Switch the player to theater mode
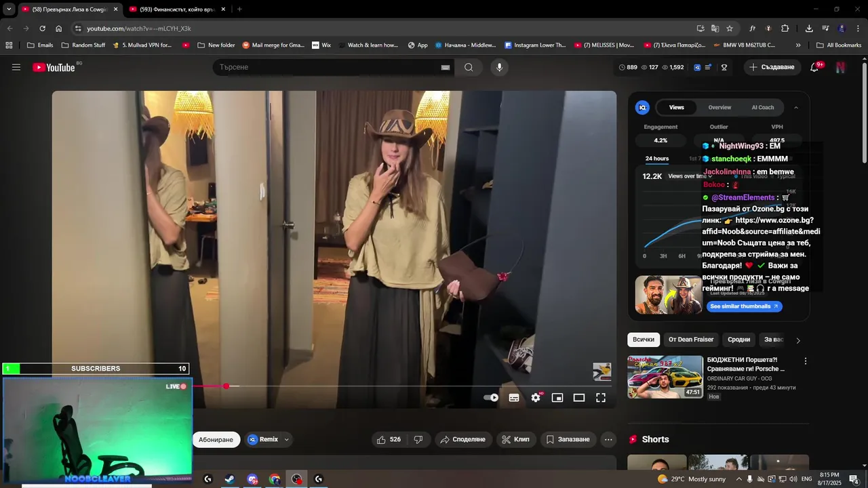The width and height of the screenshot is (868, 488). coord(579,398)
